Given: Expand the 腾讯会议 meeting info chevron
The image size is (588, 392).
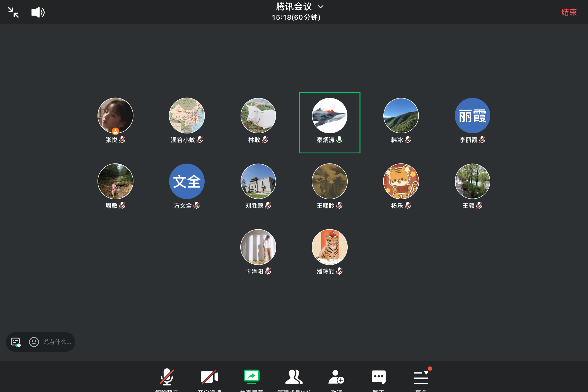Looking at the screenshot, I should click(x=321, y=7).
